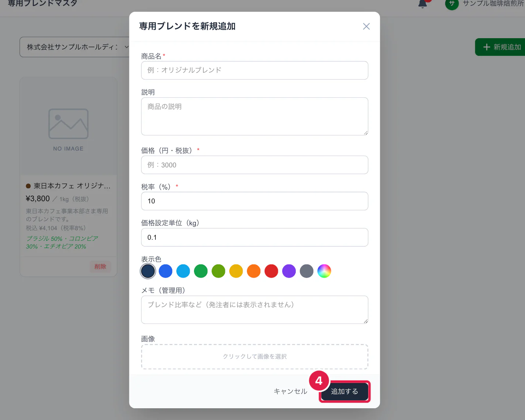The height and width of the screenshot is (420, 525).
Task: Click the 削除 button on 東日本カフェ card
Action: (100, 267)
